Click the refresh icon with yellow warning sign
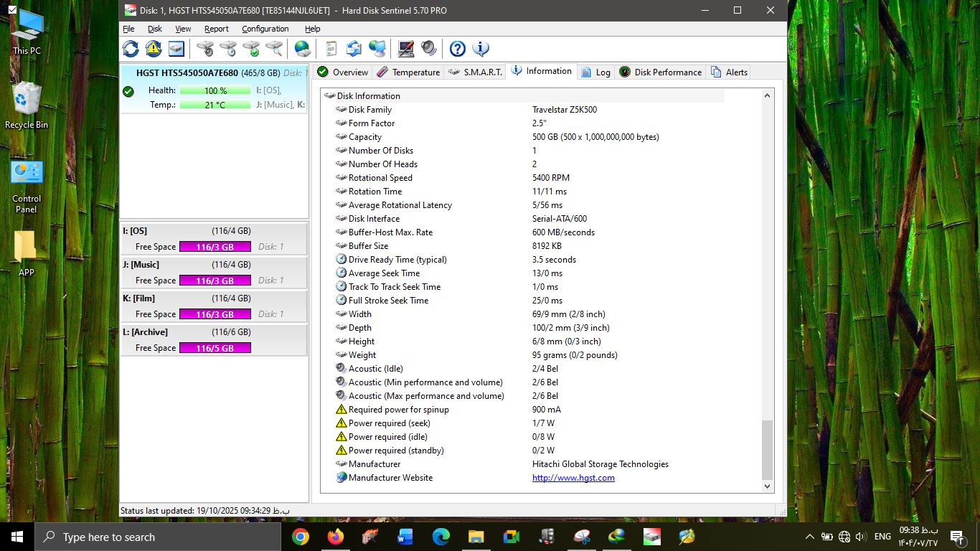 tap(154, 49)
